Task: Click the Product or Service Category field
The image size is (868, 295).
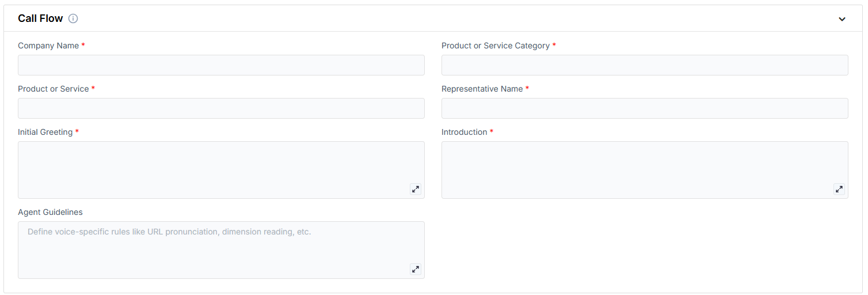Action: (x=645, y=65)
